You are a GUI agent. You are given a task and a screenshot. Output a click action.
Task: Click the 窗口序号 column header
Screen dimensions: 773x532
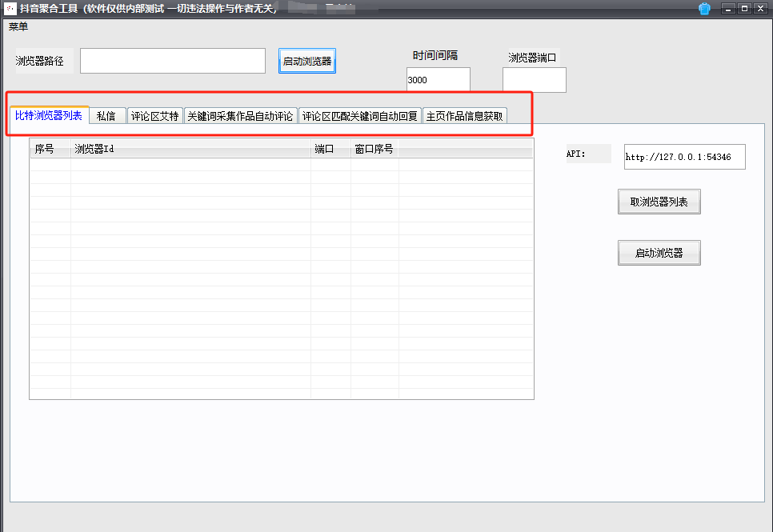374,149
